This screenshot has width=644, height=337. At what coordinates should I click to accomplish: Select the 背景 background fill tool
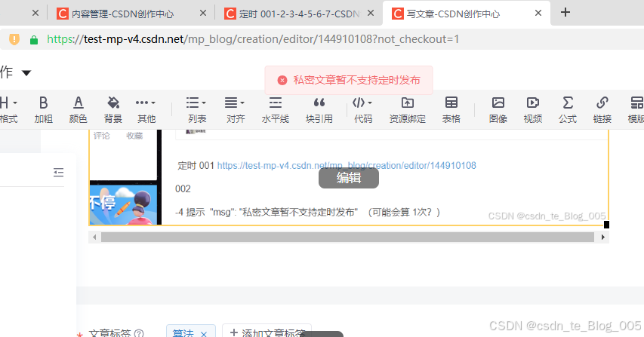(x=113, y=109)
